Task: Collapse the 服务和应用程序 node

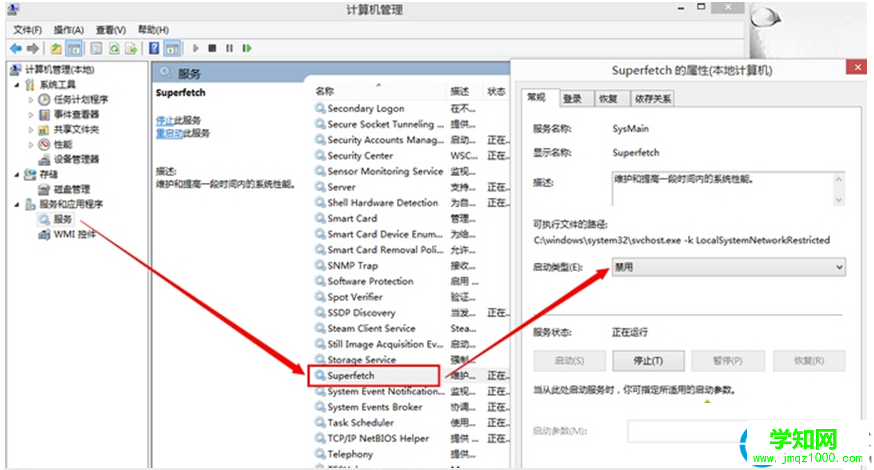Action: tap(17, 204)
